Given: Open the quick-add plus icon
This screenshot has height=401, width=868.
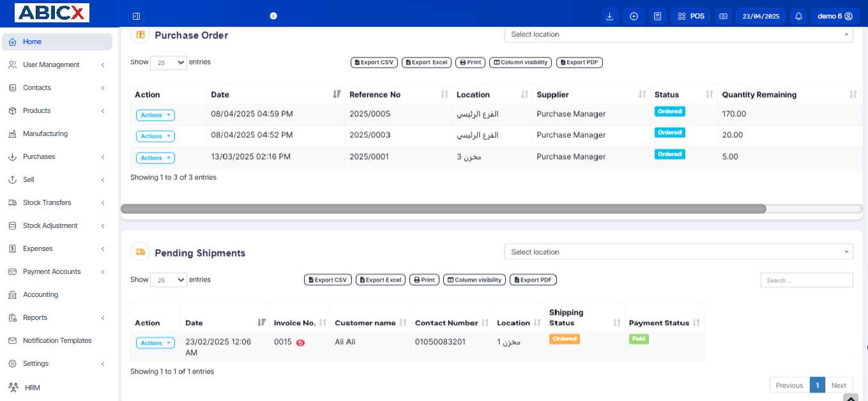Looking at the screenshot, I should (x=634, y=15).
